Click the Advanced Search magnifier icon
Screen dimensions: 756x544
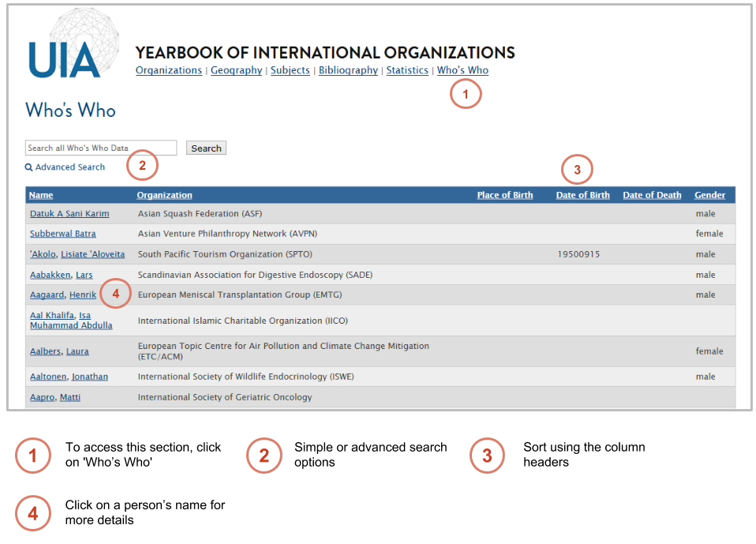29,167
